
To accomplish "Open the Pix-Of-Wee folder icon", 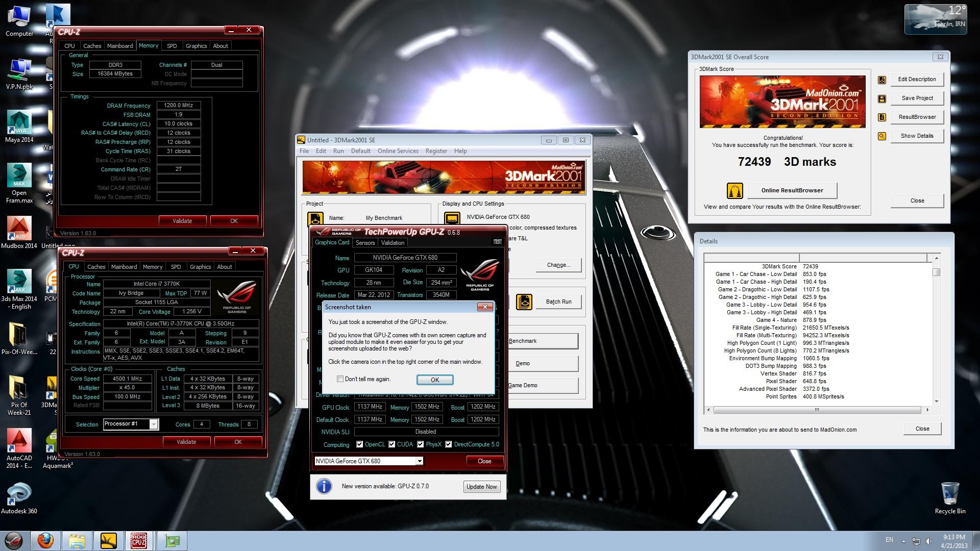I will (19, 338).
